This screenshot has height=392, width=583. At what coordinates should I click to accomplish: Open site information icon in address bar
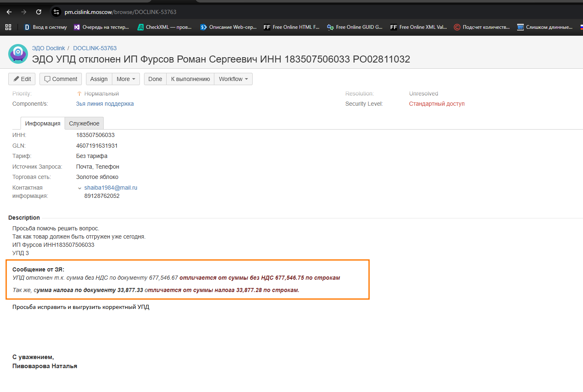click(56, 12)
